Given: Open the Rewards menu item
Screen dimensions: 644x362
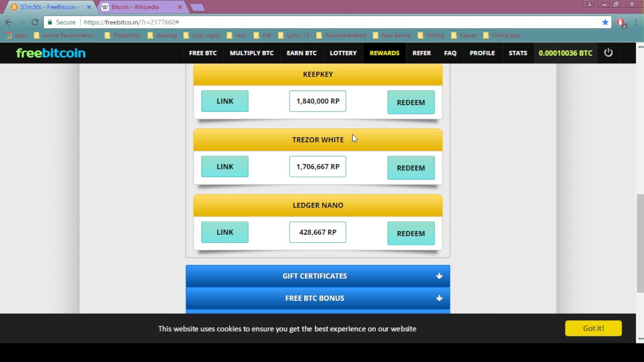Looking at the screenshot, I should coord(384,53).
